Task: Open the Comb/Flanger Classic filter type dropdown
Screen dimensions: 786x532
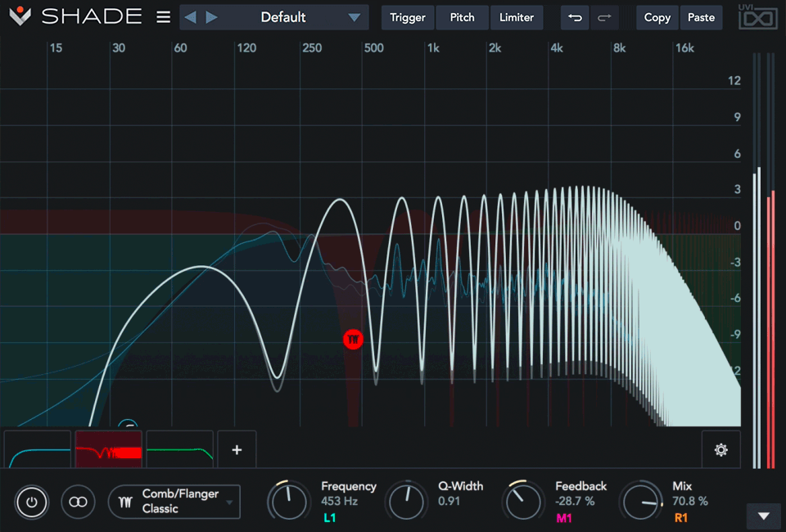Action: tap(175, 502)
